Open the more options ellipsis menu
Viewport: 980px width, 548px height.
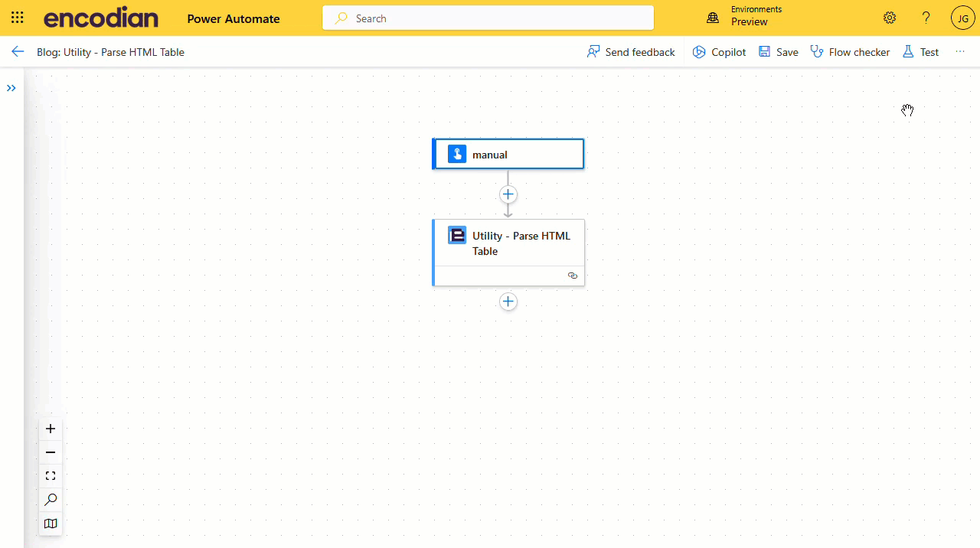pyautogui.click(x=960, y=52)
